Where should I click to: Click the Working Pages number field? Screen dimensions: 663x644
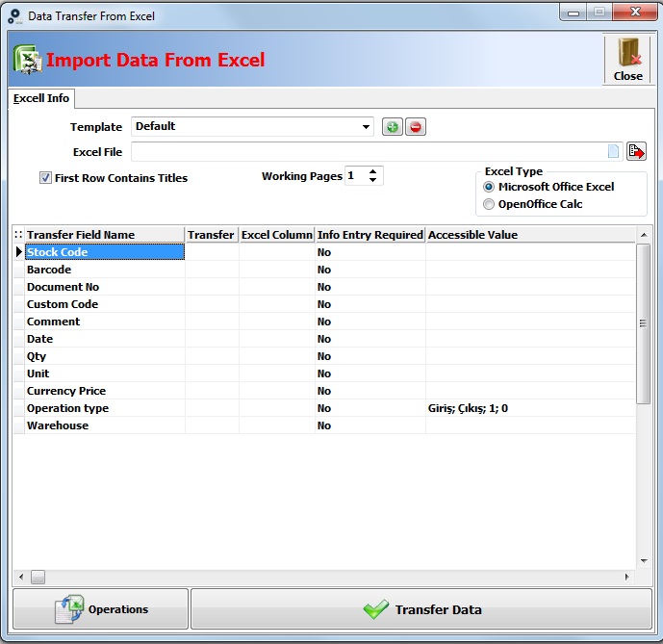(356, 175)
